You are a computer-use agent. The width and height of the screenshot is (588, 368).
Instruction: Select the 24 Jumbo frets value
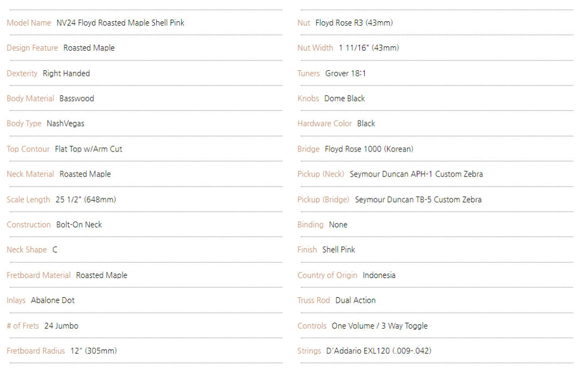pyautogui.click(x=62, y=326)
